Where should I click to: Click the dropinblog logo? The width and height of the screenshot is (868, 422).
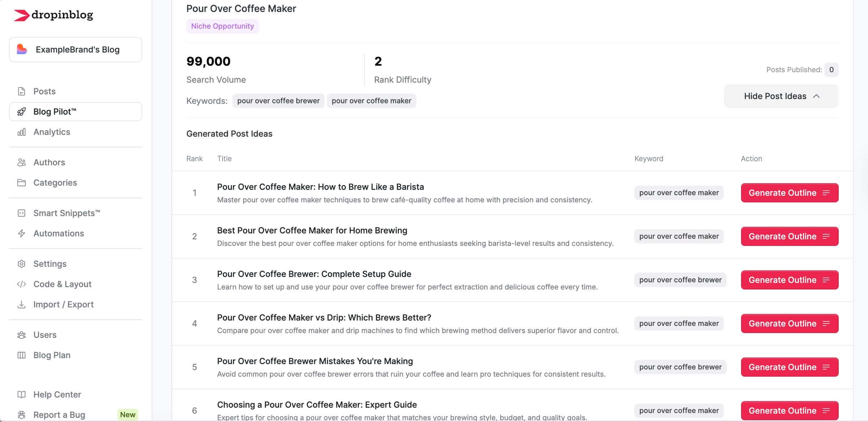54,15
